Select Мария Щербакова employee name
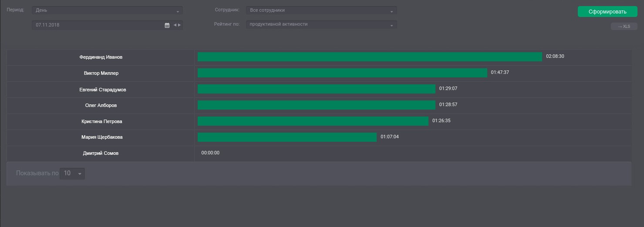The width and height of the screenshot is (644, 227). (102, 137)
